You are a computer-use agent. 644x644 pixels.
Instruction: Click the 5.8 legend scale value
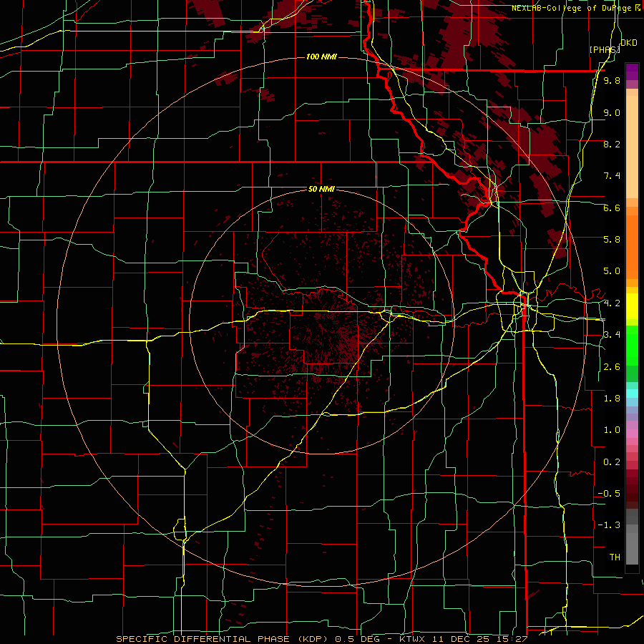click(x=612, y=240)
